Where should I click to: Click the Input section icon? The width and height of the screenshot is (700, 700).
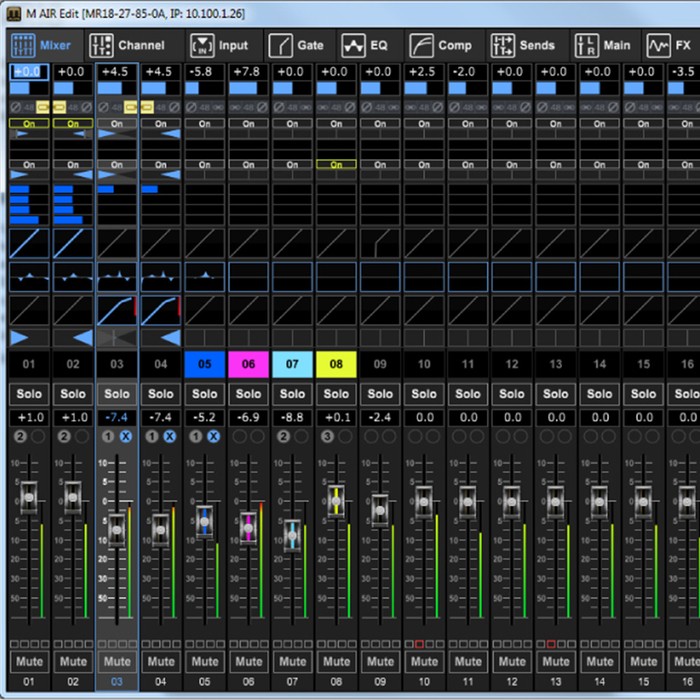click(202, 45)
